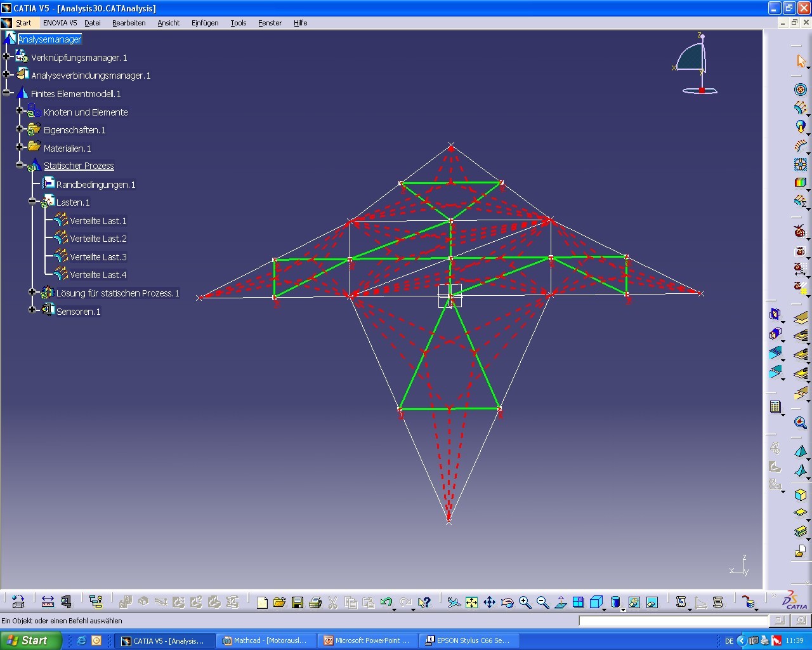The height and width of the screenshot is (650, 812).
Task: Open the Fenster menu
Action: pyautogui.click(x=270, y=23)
